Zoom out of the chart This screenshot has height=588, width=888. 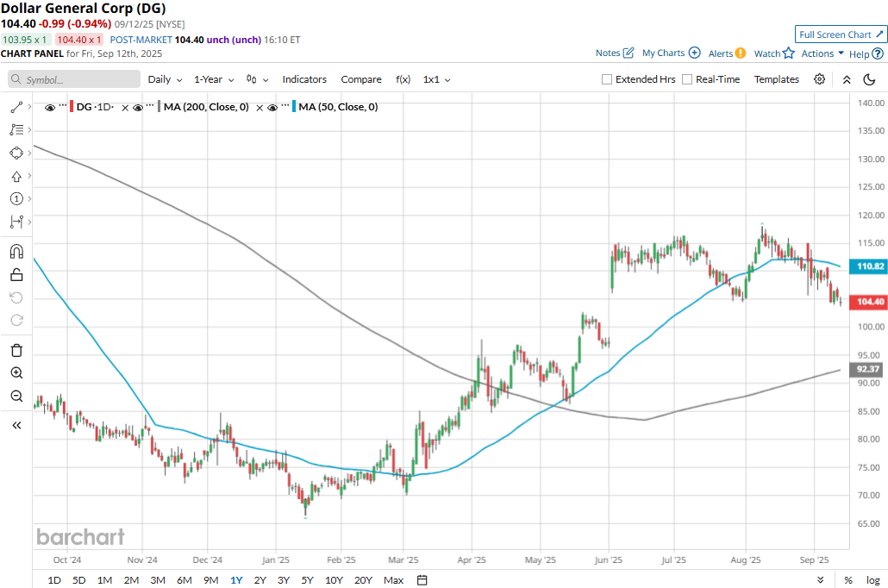16,396
